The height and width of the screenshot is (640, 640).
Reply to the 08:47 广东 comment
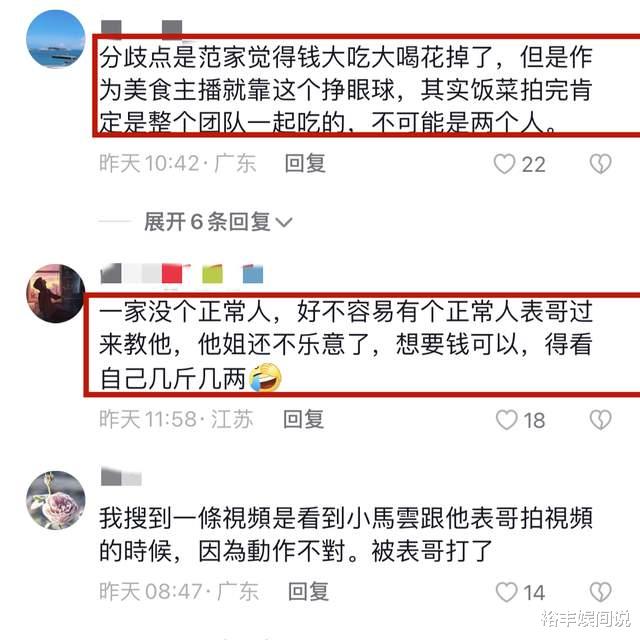(308, 591)
